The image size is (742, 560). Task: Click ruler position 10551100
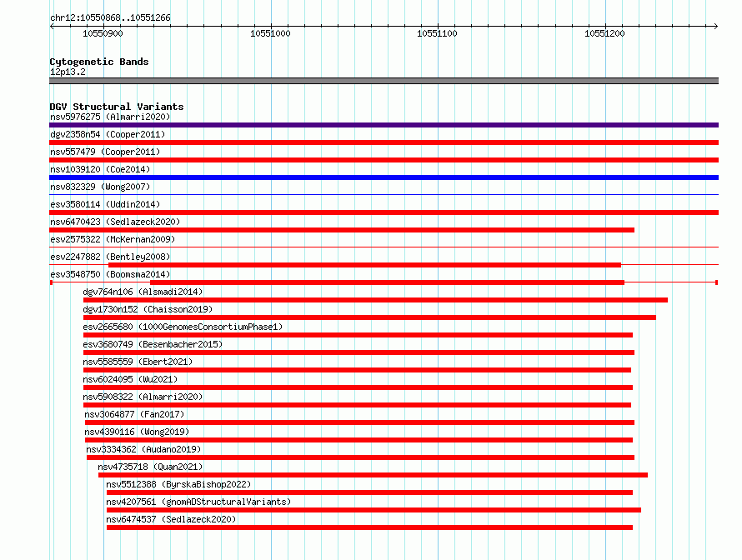(437, 33)
